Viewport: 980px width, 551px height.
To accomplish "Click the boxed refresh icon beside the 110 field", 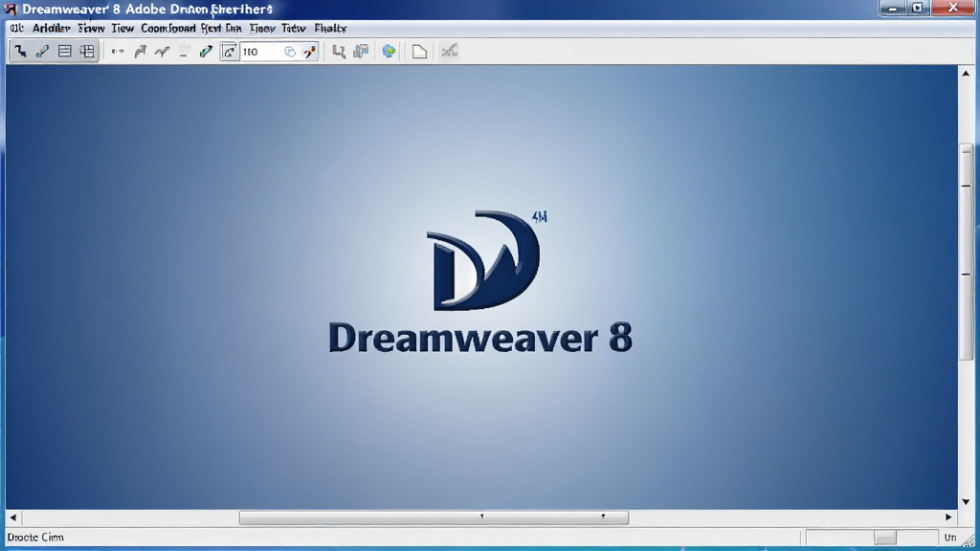I will 230,52.
